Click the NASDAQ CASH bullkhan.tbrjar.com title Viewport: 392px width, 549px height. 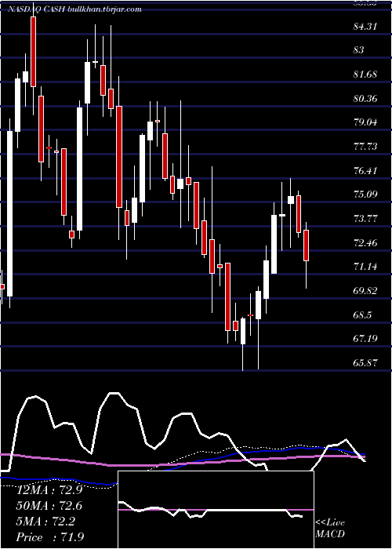pos(75,9)
